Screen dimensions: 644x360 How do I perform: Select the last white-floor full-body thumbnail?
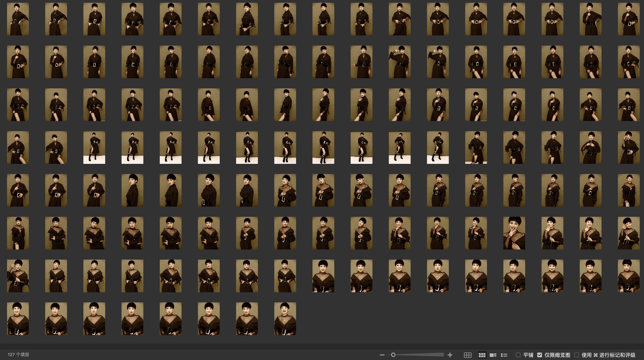click(x=438, y=148)
